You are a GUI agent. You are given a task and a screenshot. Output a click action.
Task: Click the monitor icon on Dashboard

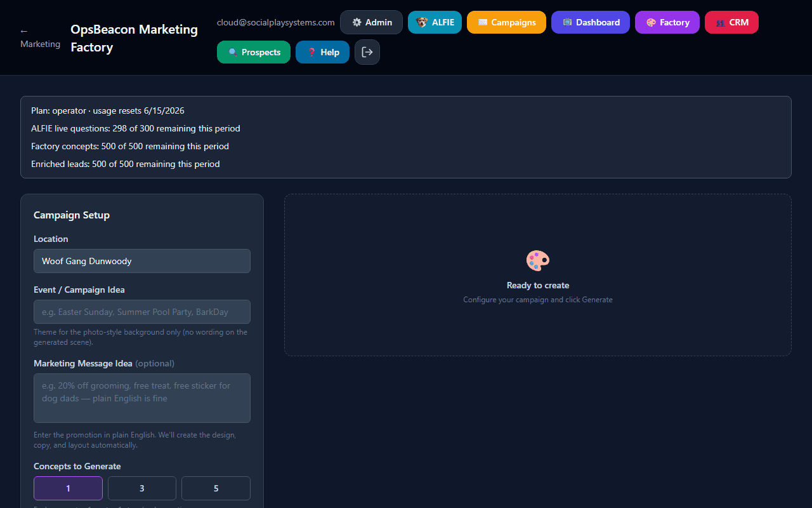567,22
